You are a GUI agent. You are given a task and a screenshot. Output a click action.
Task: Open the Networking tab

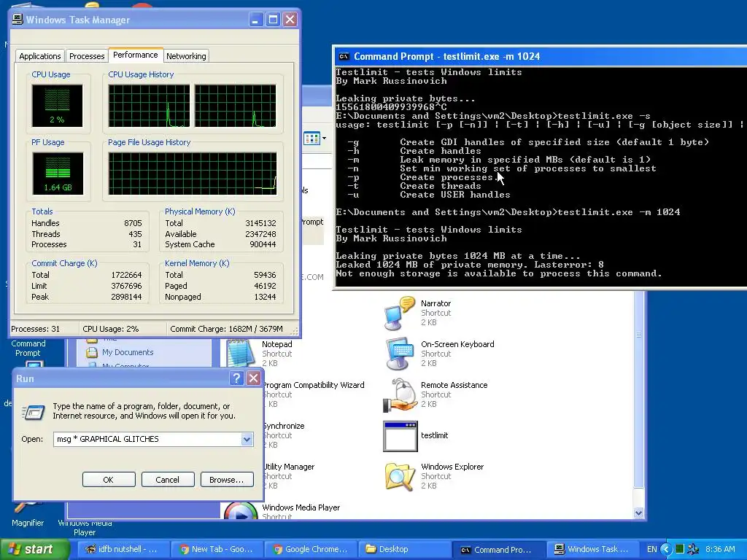click(186, 56)
